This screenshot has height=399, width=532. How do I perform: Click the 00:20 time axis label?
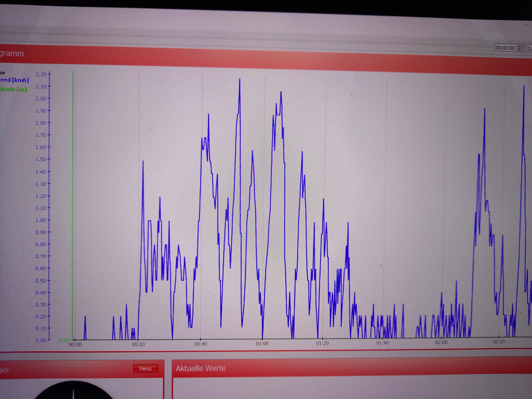point(138,344)
